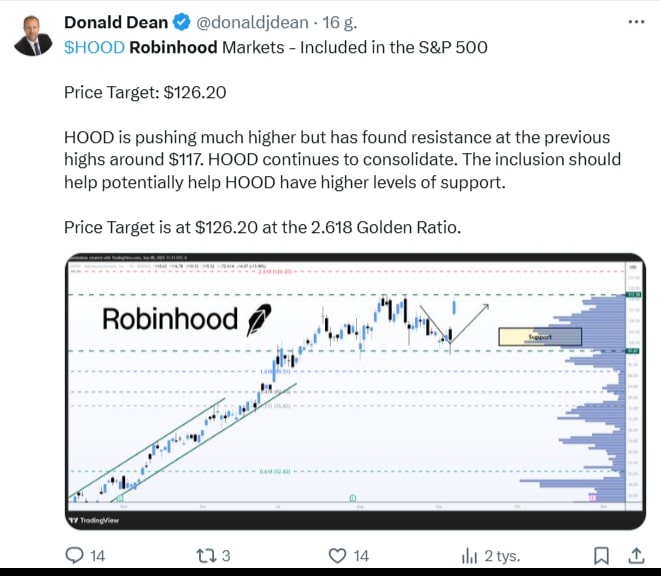This screenshot has height=576, width=661.
Task: Click the Robinhood feather logo in chart
Action: 256,319
